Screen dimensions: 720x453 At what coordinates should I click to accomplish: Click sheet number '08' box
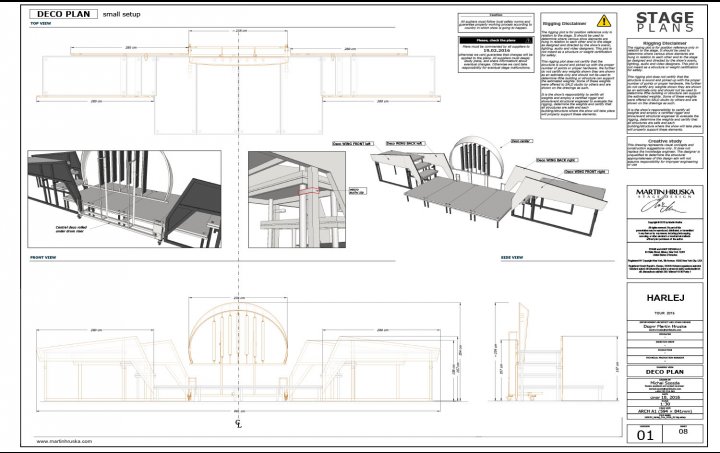click(683, 432)
